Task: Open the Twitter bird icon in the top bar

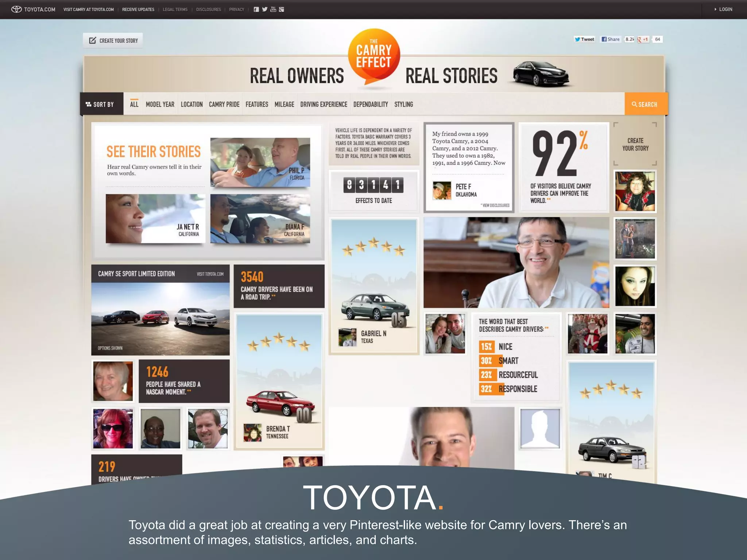Action: pyautogui.click(x=265, y=9)
